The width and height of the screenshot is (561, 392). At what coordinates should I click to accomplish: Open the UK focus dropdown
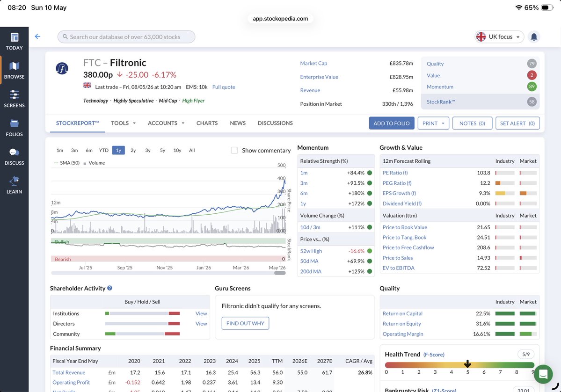pyautogui.click(x=499, y=36)
